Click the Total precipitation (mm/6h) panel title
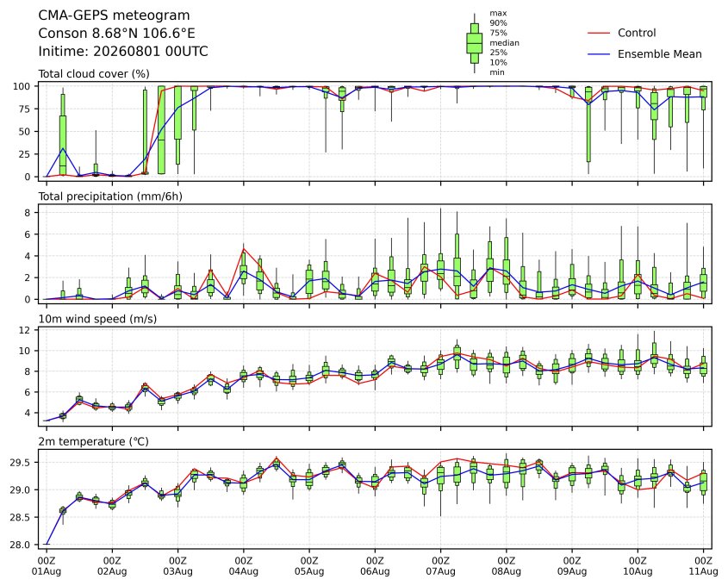Image resolution: width=728 pixels, height=586 pixels. click(x=110, y=196)
